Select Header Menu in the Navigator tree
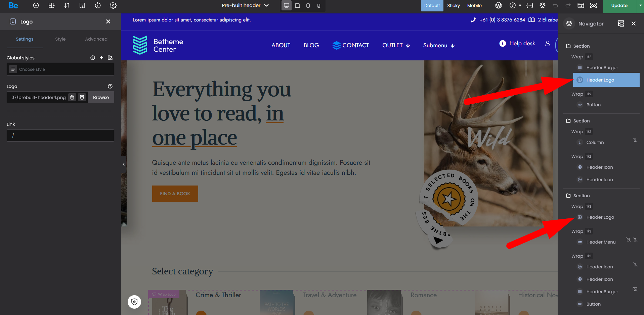The width and height of the screenshot is (644, 315). click(x=601, y=242)
